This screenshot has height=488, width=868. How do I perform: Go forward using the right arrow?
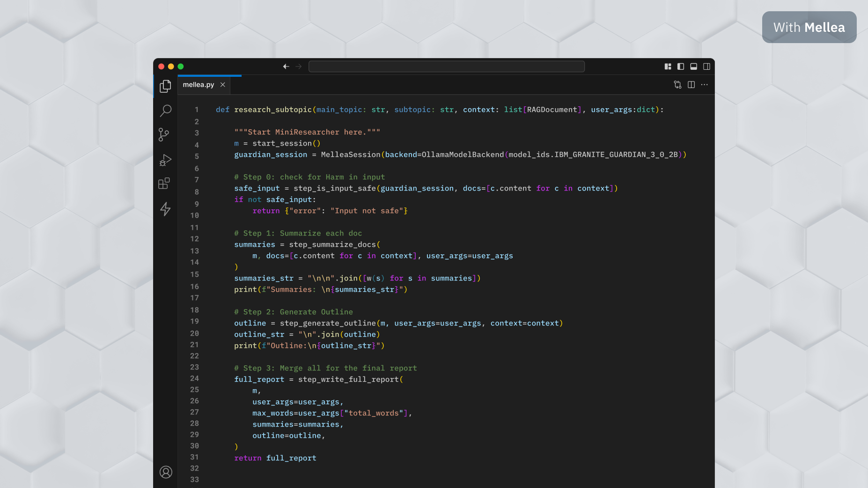[299, 67]
